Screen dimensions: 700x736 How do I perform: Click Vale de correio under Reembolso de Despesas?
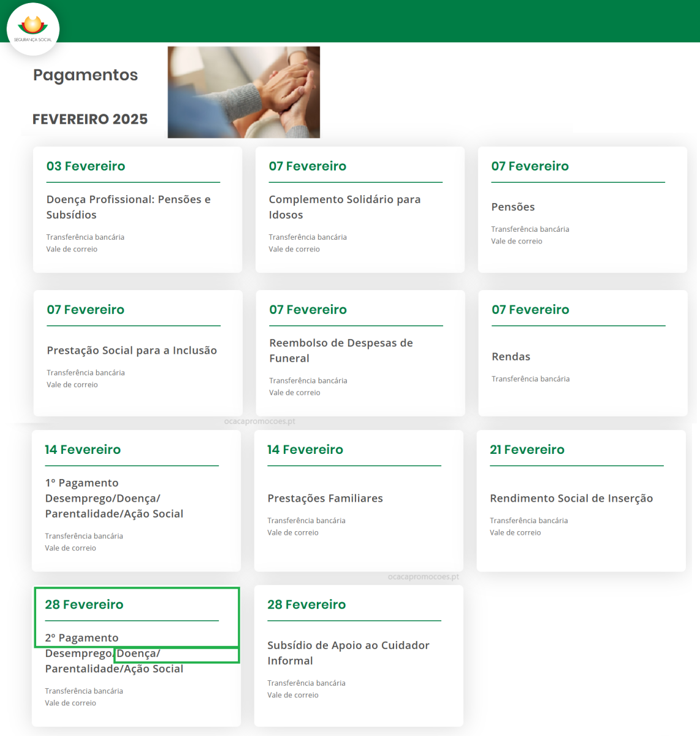[295, 393]
